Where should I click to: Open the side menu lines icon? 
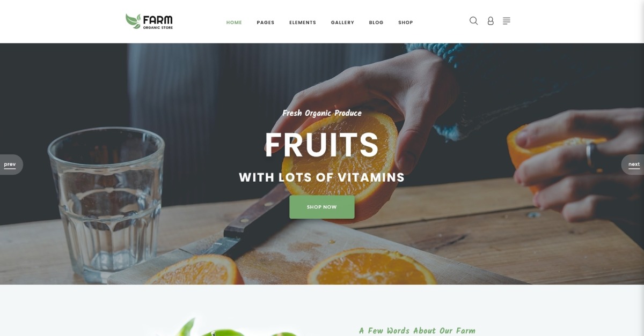(x=507, y=21)
